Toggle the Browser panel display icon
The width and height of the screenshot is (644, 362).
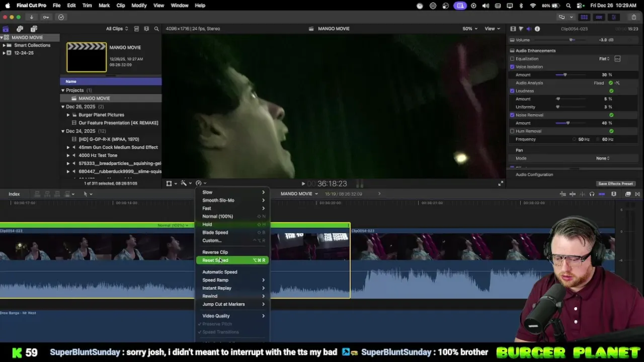[584, 17]
